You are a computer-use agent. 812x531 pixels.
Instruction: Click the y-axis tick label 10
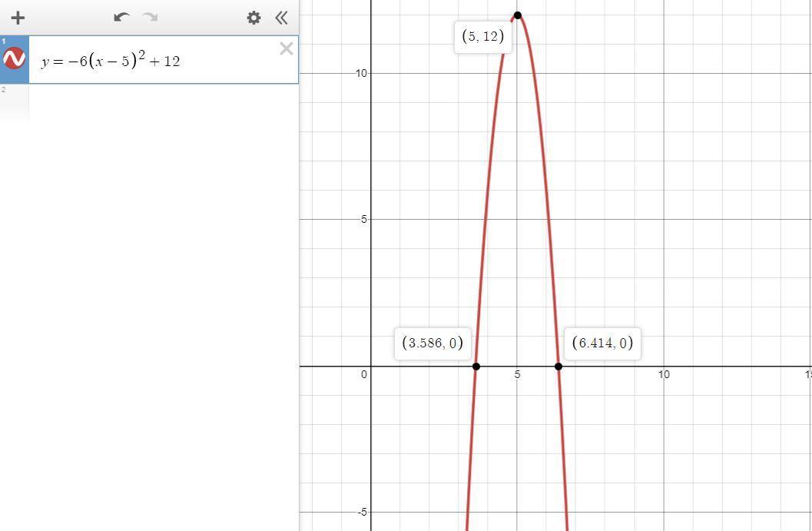pyautogui.click(x=361, y=73)
